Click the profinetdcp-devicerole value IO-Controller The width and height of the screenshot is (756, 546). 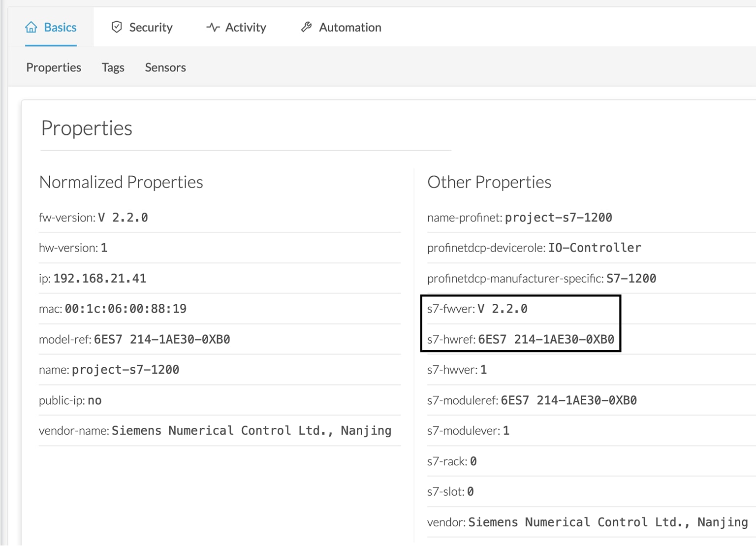(x=595, y=248)
